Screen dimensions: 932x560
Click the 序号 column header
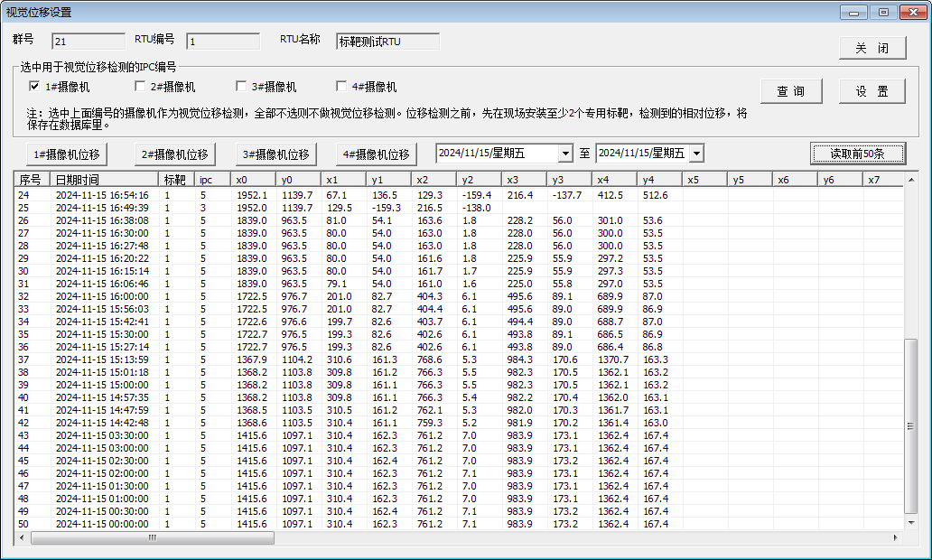coord(31,180)
